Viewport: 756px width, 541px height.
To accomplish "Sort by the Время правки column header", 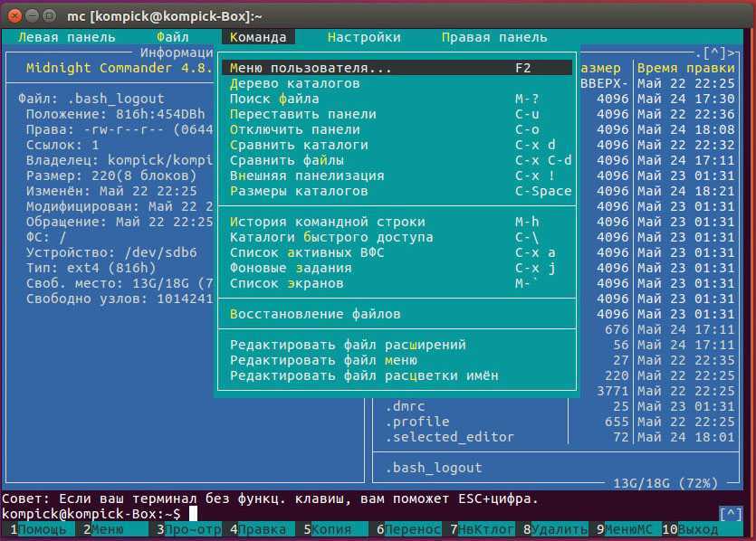I will 686,68.
